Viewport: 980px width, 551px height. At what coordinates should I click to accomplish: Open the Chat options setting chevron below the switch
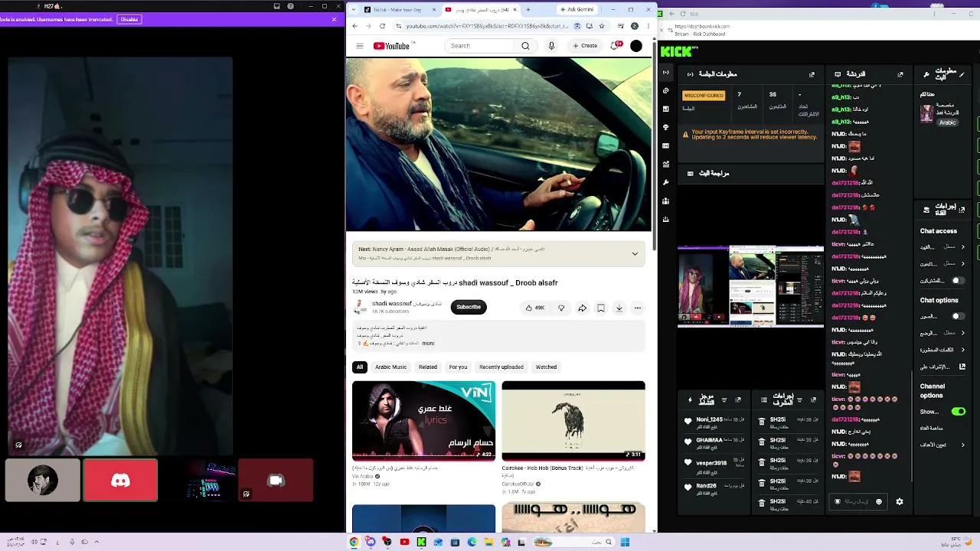pyautogui.click(x=963, y=333)
